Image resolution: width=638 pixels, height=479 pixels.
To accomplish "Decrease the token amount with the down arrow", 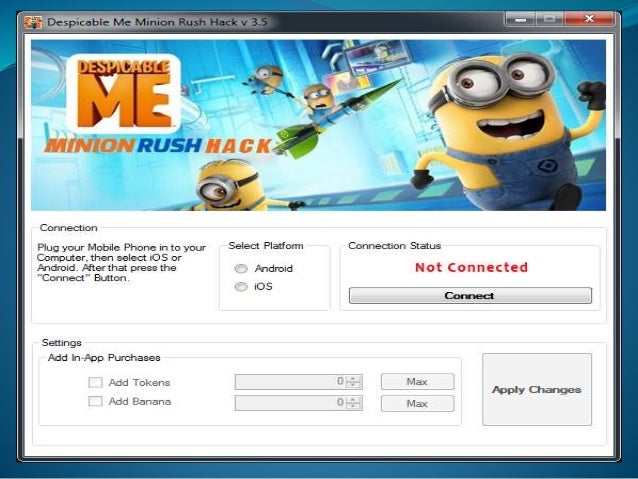I will tap(354, 385).
